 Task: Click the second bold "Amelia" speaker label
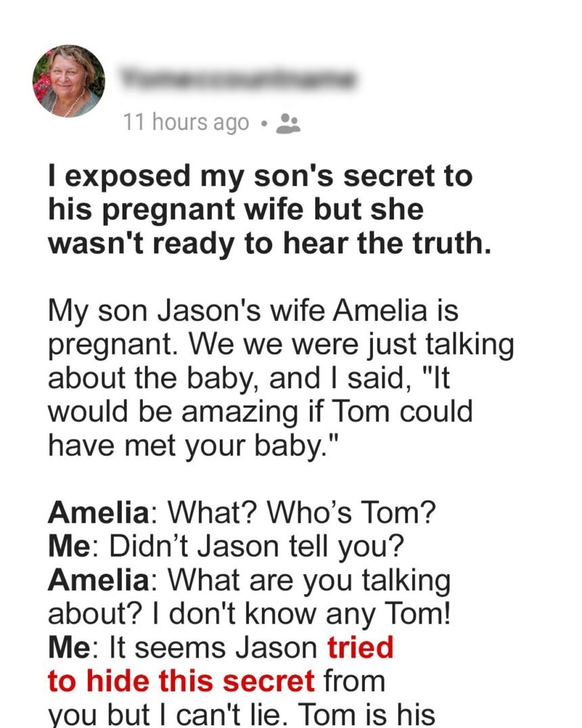(98, 580)
